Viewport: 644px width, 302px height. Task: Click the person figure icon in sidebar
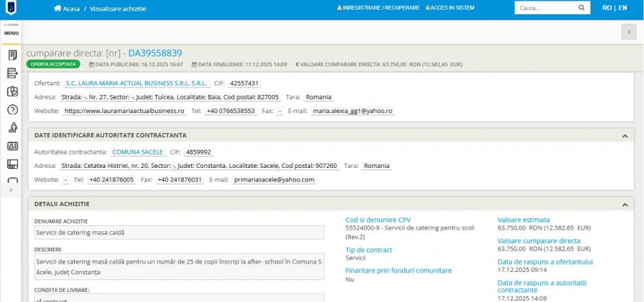12,128
